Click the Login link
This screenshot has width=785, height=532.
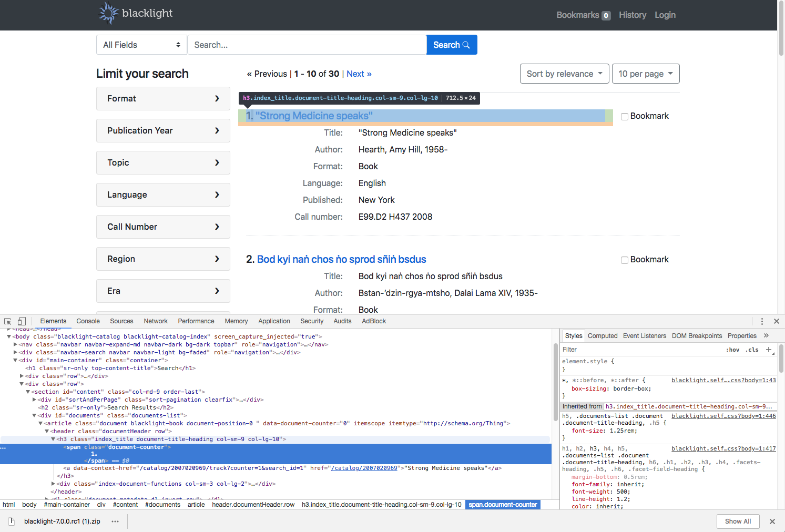tap(665, 15)
